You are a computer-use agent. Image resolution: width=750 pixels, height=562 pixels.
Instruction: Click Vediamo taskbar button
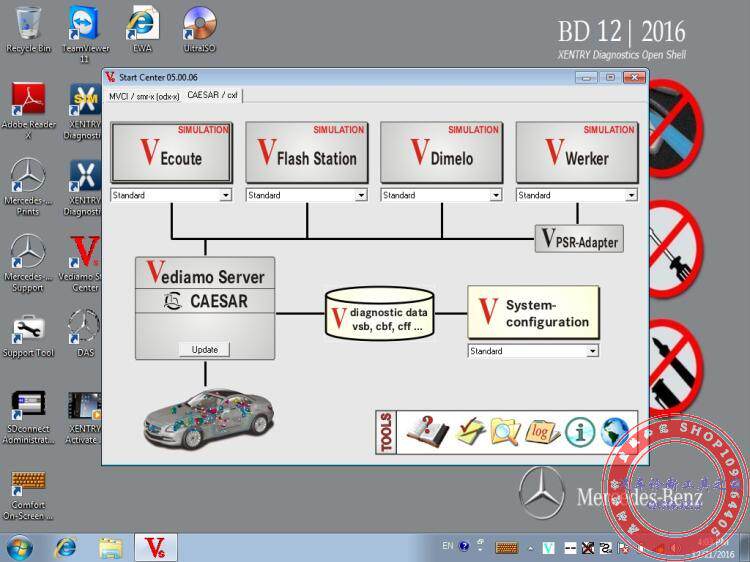point(155,548)
